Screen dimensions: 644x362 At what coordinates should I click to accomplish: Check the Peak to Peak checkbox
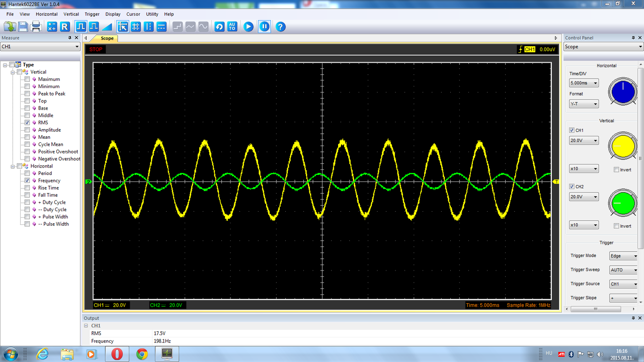[x=27, y=94]
